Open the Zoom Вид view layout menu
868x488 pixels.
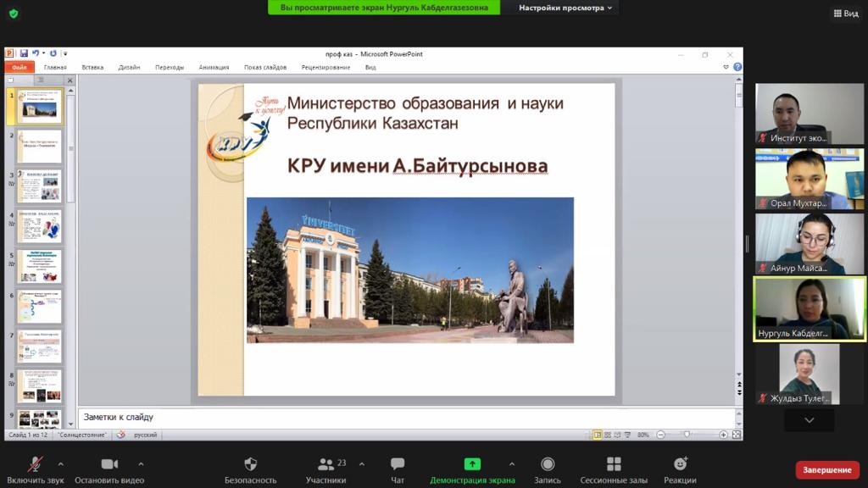(x=846, y=14)
